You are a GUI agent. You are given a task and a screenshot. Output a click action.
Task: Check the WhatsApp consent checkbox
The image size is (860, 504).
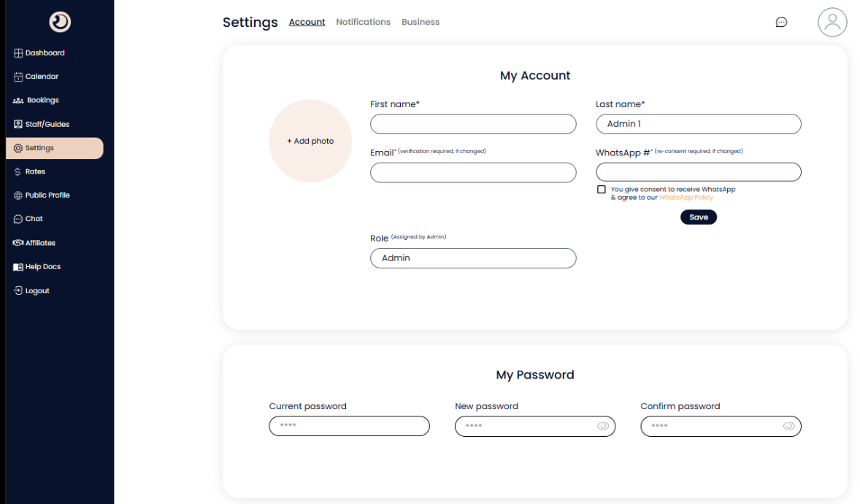pos(602,190)
